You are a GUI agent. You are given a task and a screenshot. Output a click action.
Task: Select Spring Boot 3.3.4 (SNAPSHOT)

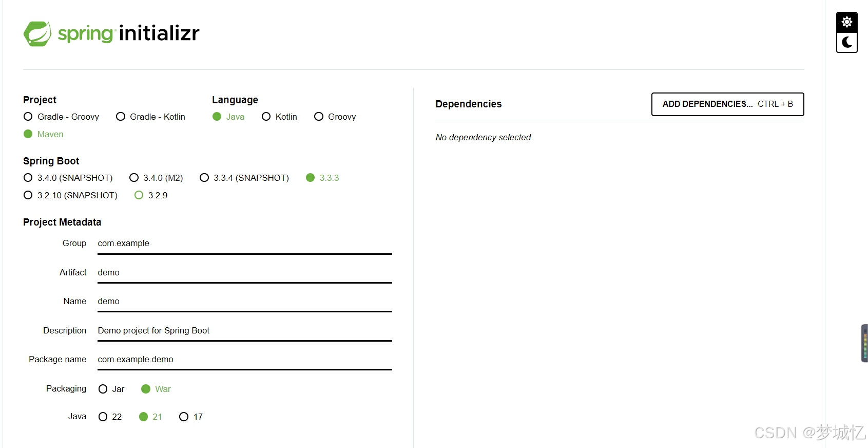244,178
